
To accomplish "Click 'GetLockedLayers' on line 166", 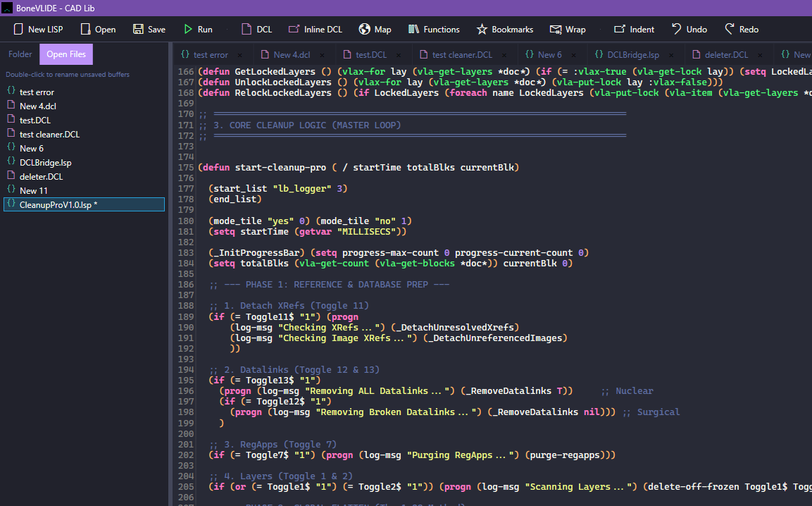I will point(275,72).
